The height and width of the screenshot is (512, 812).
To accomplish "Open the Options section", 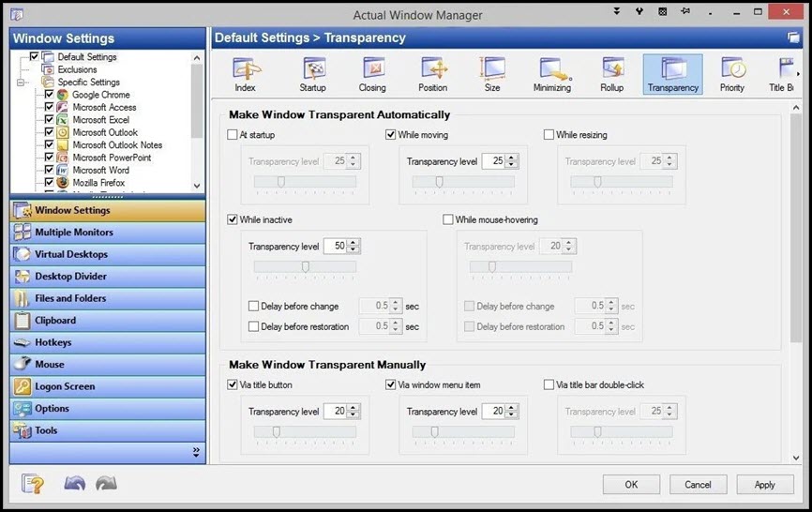I will click(107, 409).
